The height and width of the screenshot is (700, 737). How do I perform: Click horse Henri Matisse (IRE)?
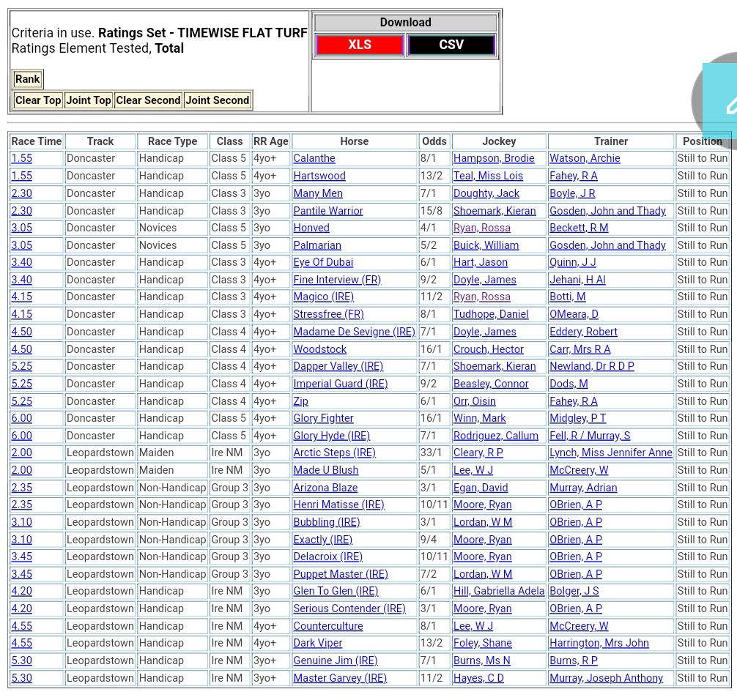tap(338, 504)
